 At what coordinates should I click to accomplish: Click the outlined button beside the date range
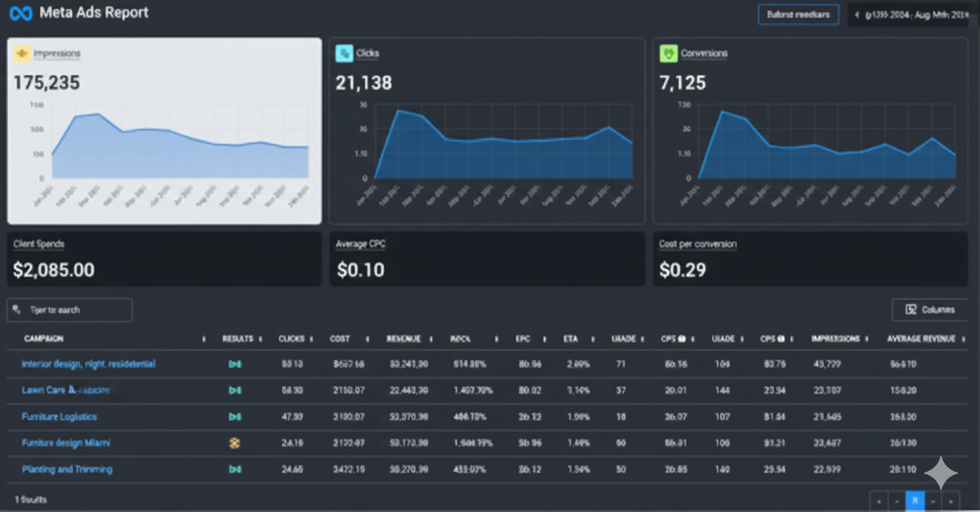coord(798,15)
